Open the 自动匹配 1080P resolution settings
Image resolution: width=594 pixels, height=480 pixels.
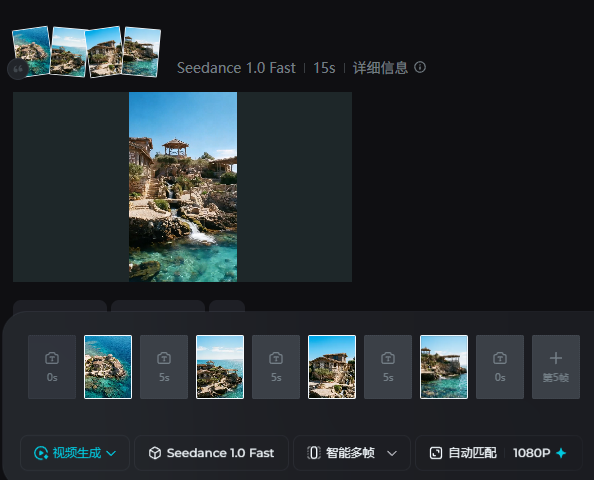pyautogui.click(x=499, y=453)
